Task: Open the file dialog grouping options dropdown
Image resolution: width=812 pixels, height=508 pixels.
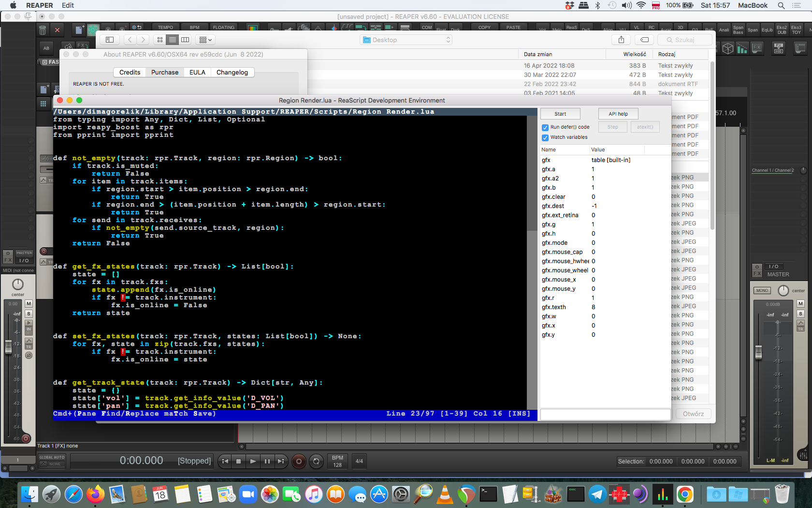Action: [205, 40]
